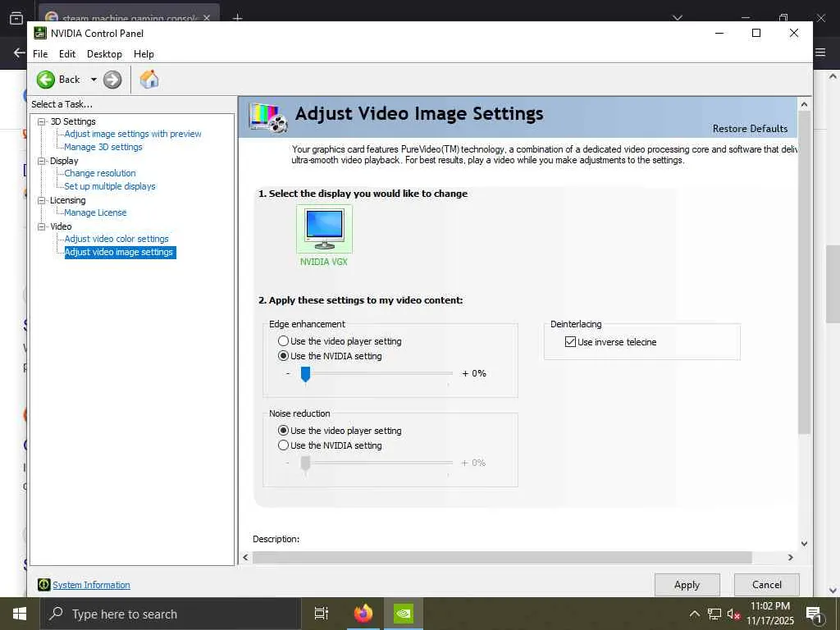Click the green Back arrow icon
This screenshot has width=840, height=630.
[46, 80]
